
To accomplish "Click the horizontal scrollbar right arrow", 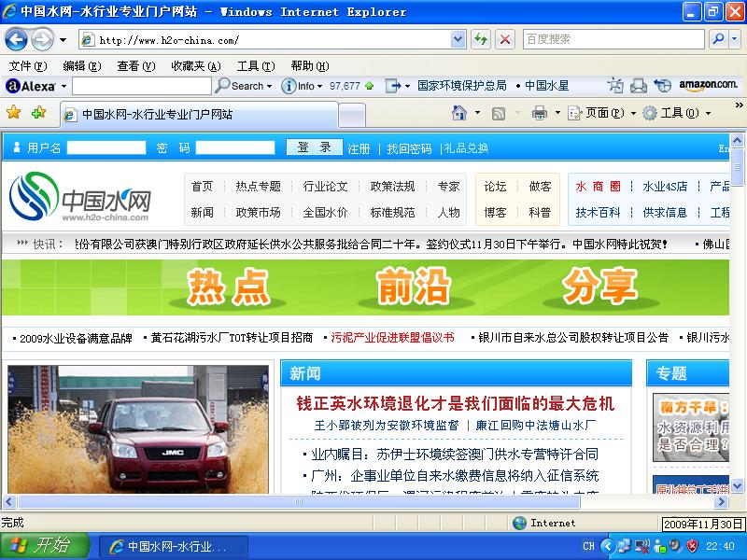I will point(721,501).
